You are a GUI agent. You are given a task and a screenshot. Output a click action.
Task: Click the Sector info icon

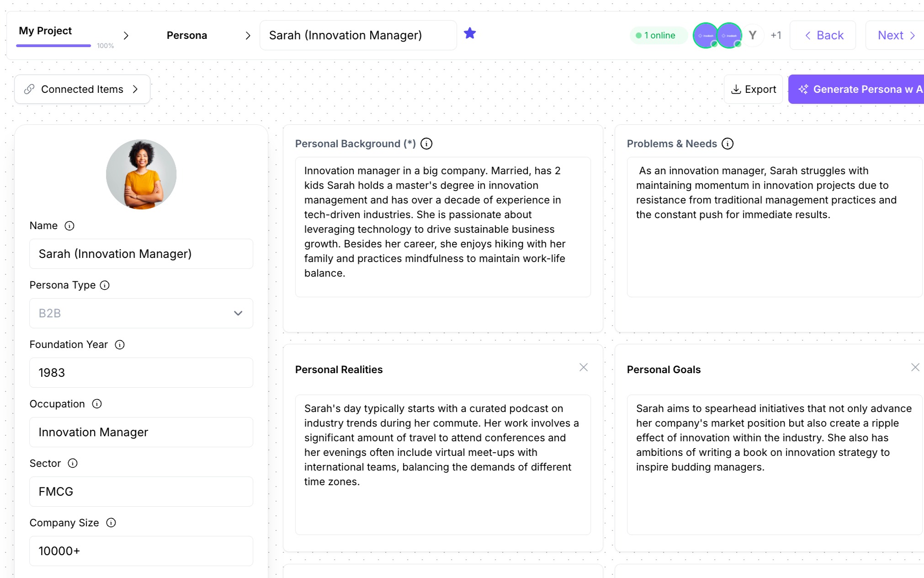click(73, 463)
